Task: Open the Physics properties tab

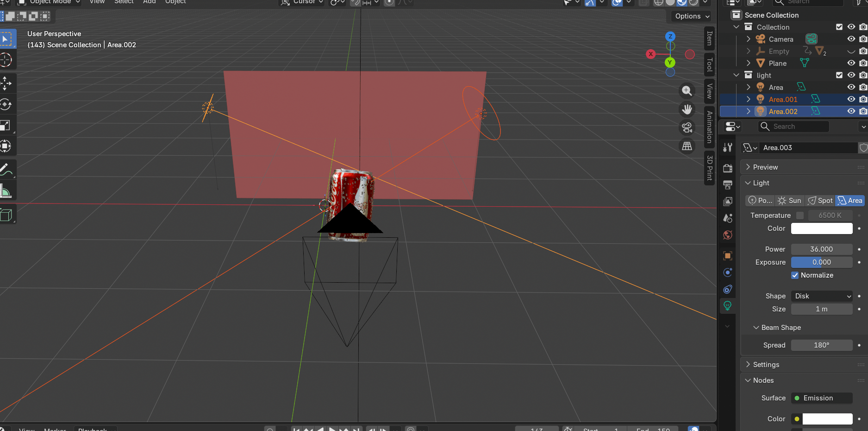Action: click(x=728, y=273)
